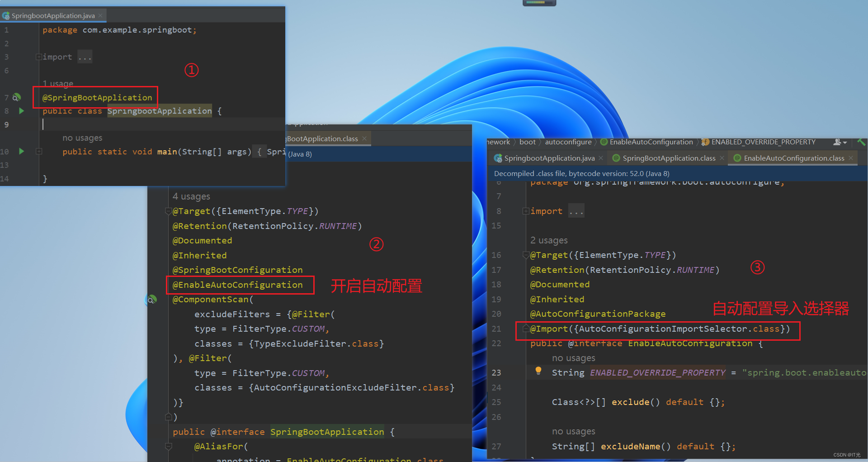Collapse fold marker at closing parenthesis in middle window
This screenshot has width=868, height=462.
168,417
